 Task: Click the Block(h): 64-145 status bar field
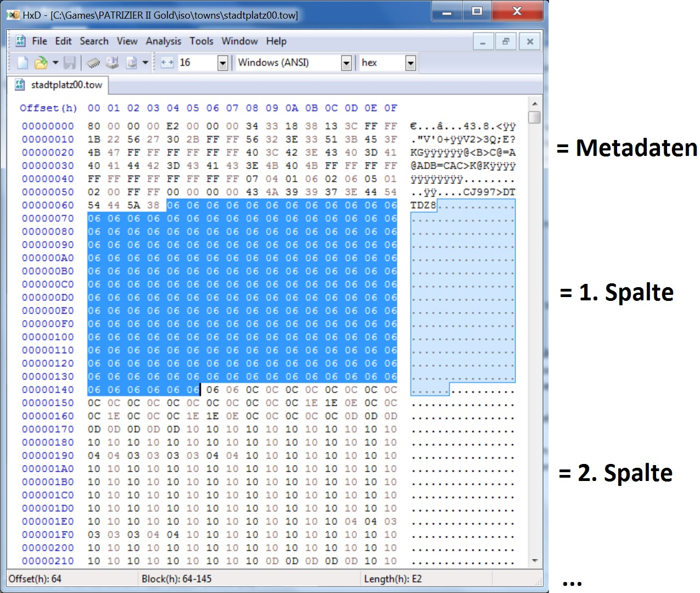click(x=249, y=579)
